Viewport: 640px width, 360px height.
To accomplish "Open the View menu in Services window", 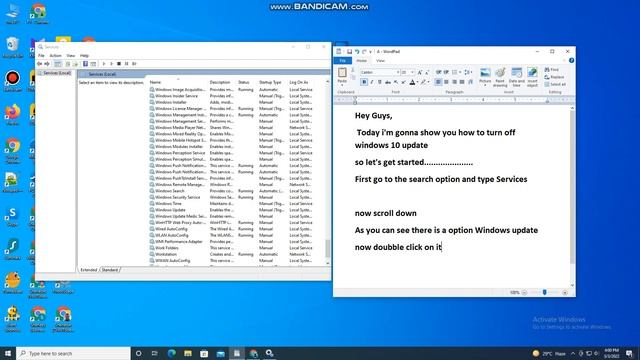I will (71, 56).
